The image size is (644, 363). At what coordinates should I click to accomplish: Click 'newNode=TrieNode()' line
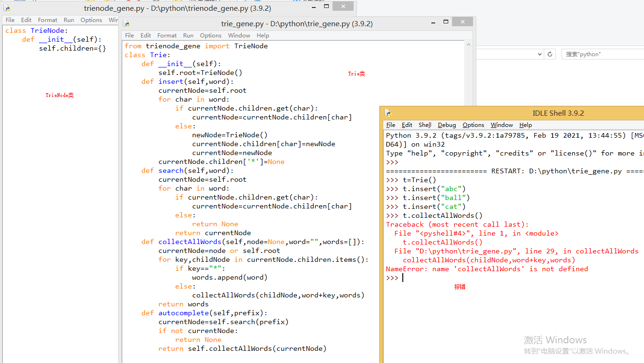(230, 135)
